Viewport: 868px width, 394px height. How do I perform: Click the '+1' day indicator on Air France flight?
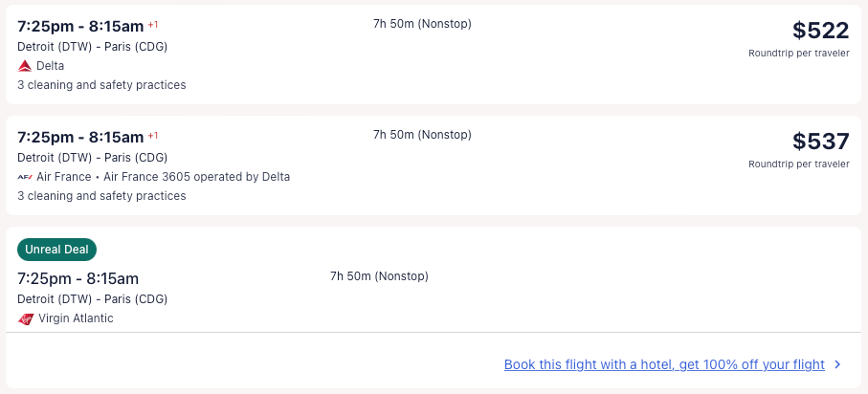(153, 135)
